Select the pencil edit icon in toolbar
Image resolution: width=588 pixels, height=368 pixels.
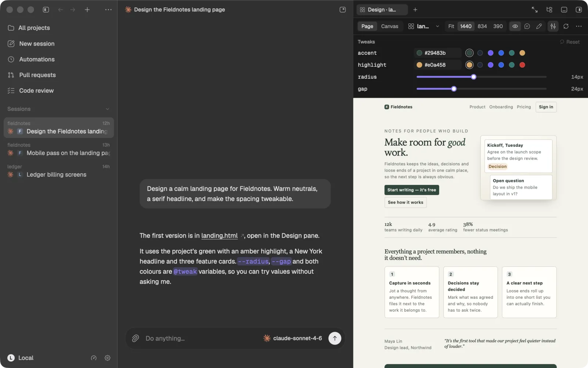(x=539, y=26)
